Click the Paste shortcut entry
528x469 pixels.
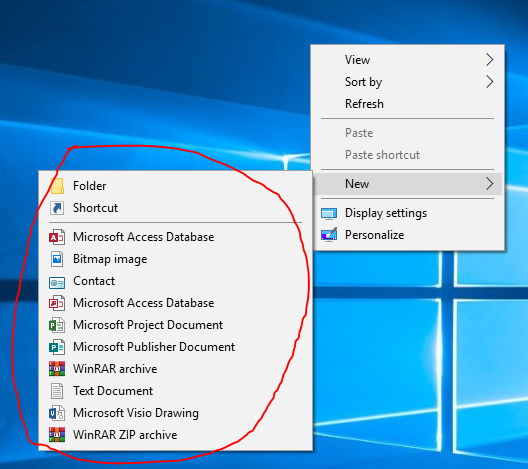point(407,155)
